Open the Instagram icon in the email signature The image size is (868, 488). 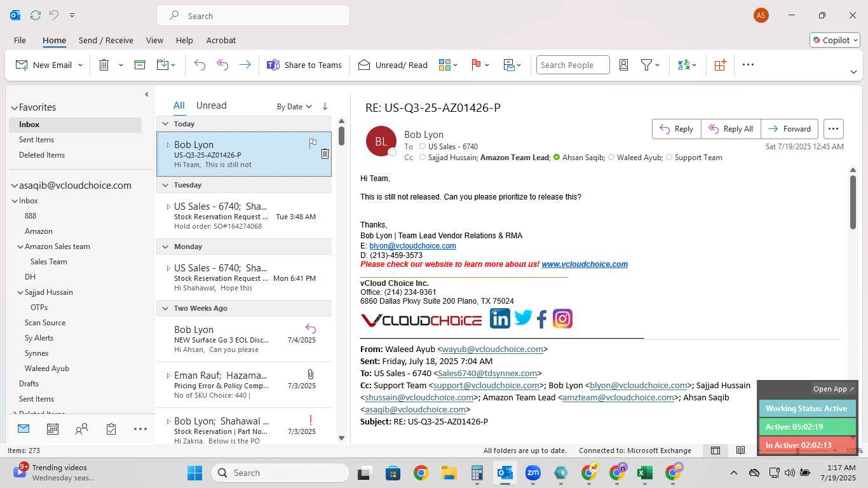562,318
